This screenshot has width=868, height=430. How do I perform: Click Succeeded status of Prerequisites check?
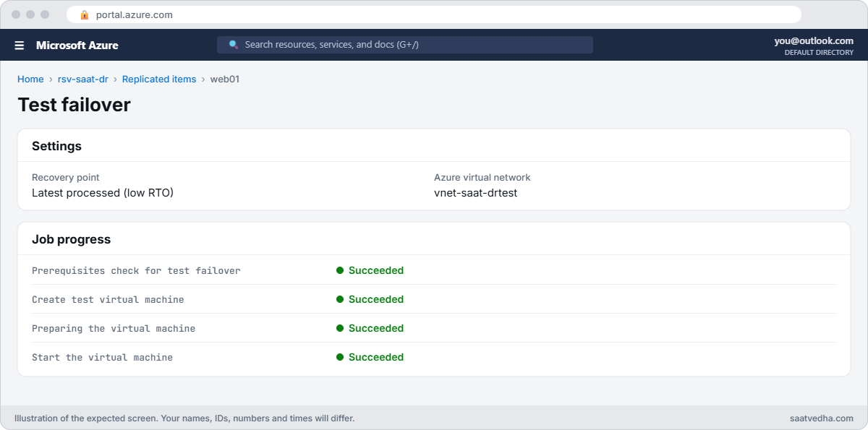click(370, 270)
